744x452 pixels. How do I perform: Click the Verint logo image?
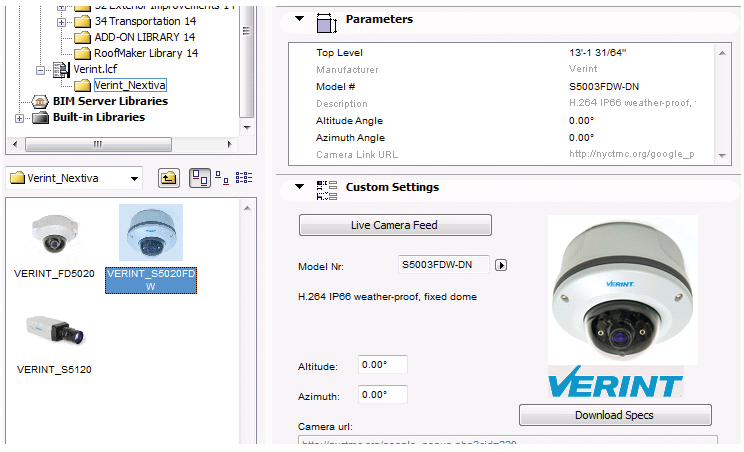(x=616, y=382)
